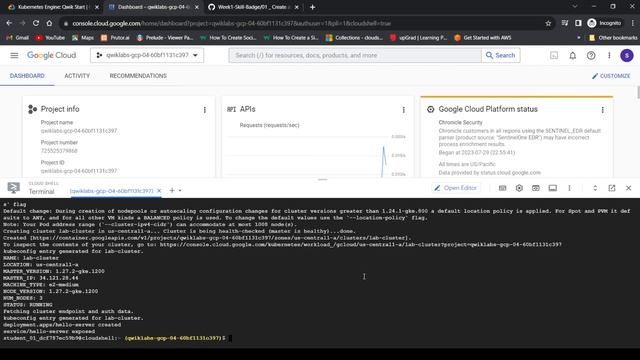This screenshot has height=360, width=640.
Task: Toggle Cloud Shell maximize/restore arrows
Action: [595, 188]
